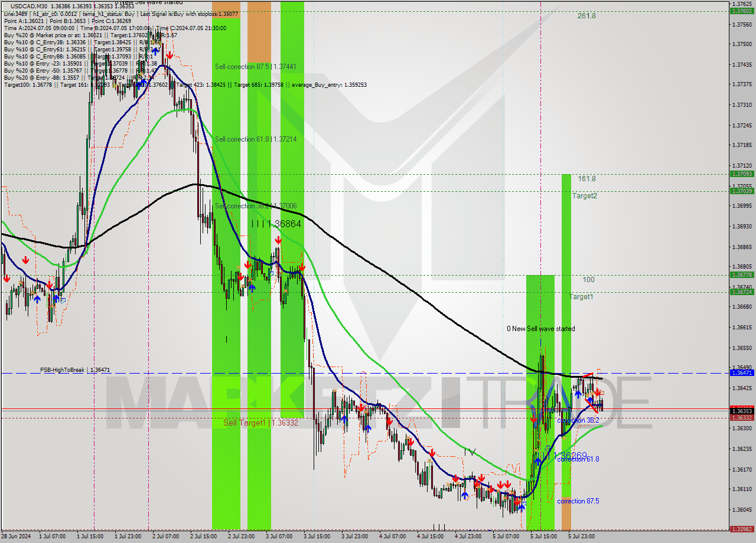Select the '161.8' Fibonacci level label
The width and height of the screenshot is (756, 543).
tap(586, 178)
